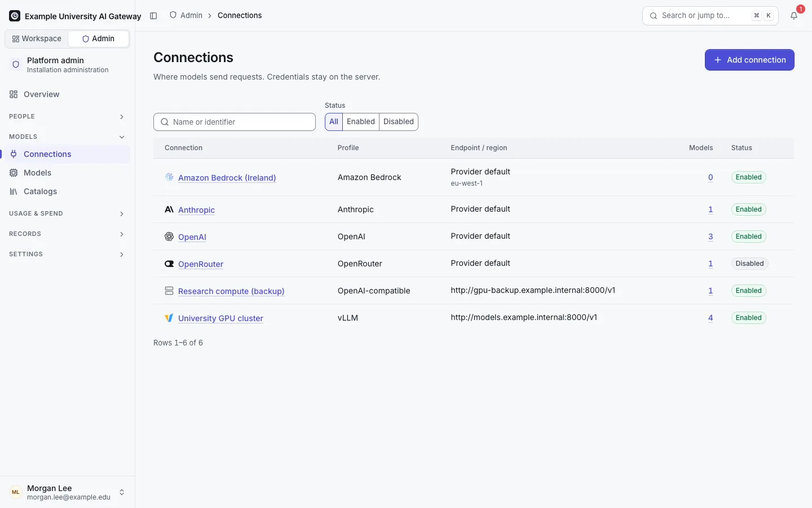Filter status to Disabled
This screenshot has width=812, height=508.
coord(399,122)
